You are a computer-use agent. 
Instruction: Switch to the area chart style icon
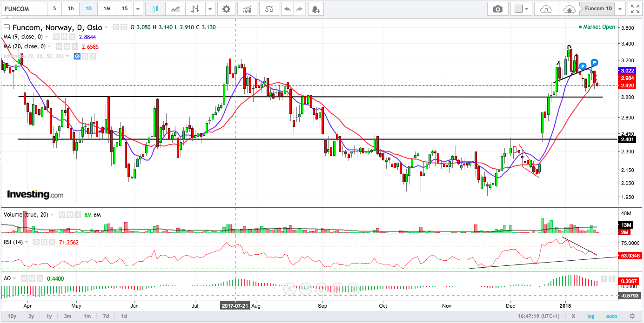pyautogui.click(x=175, y=9)
